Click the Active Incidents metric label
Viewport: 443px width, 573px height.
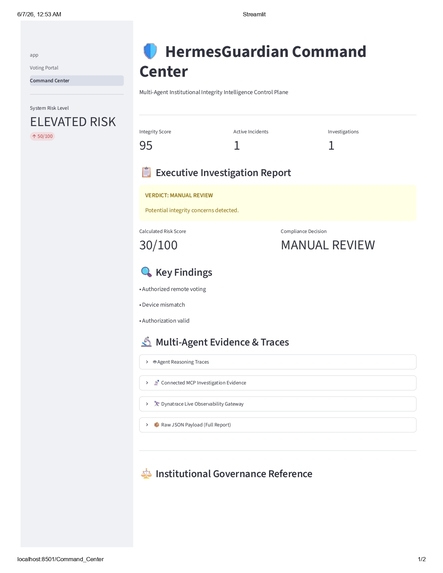(x=251, y=132)
